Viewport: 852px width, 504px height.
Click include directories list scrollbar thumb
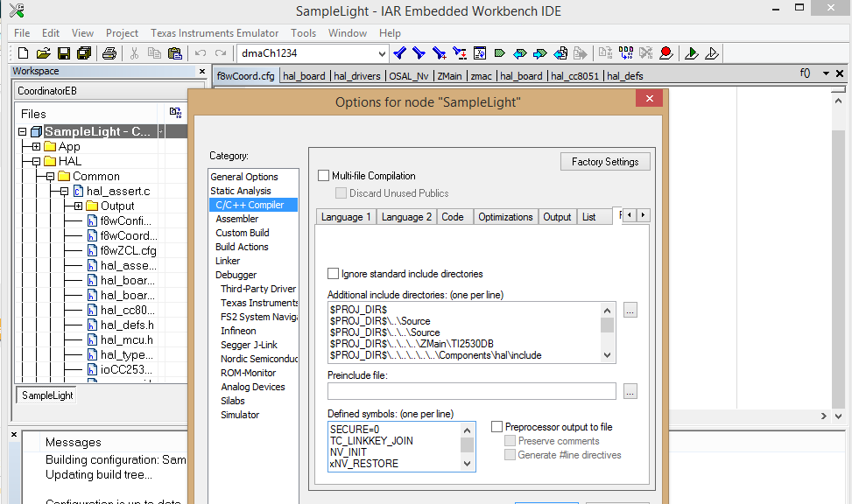tap(607, 325)
